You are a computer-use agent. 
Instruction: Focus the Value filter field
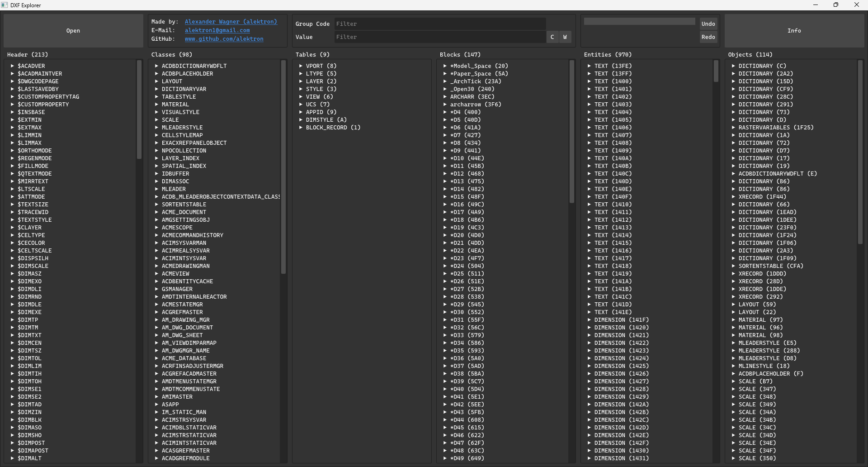[440, 37]
